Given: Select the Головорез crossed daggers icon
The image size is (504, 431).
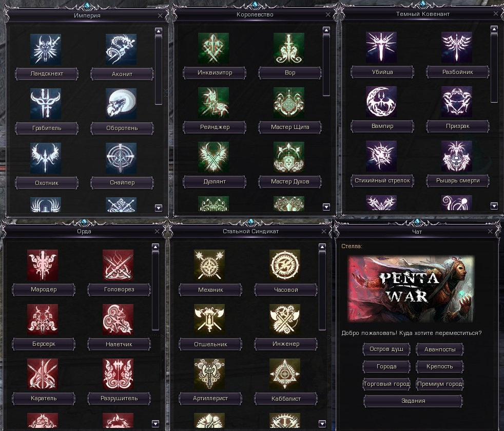Looking at the screenshot, I should pyautogui.click(x=118, y=265).
